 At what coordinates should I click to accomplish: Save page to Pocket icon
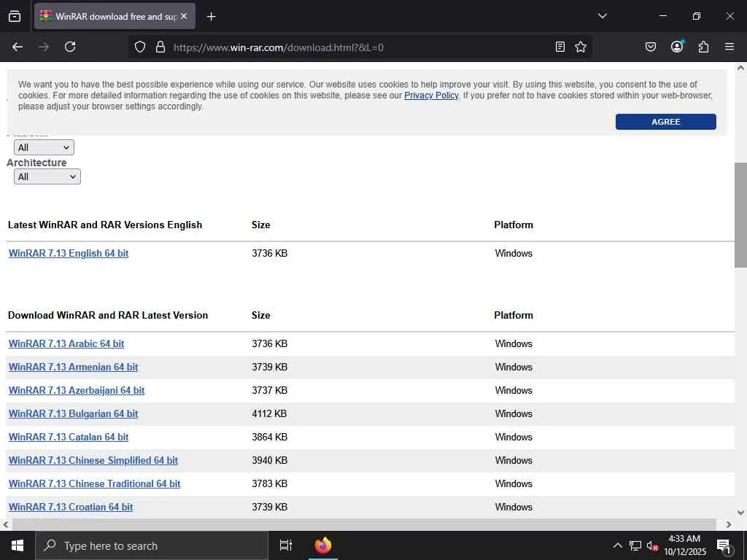[651, 47]
